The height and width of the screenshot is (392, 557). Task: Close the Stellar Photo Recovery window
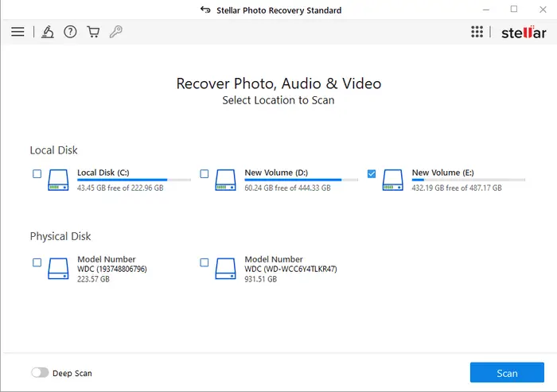(x=543, y=10)
